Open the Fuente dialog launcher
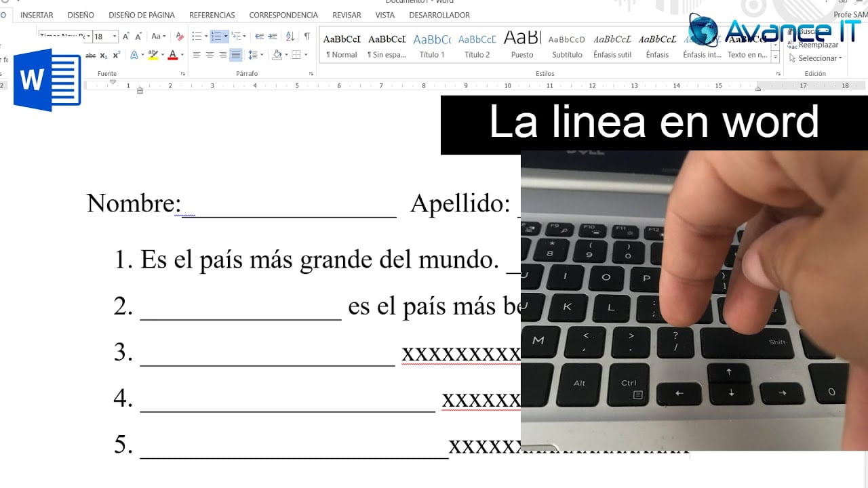 coord(183,73)
